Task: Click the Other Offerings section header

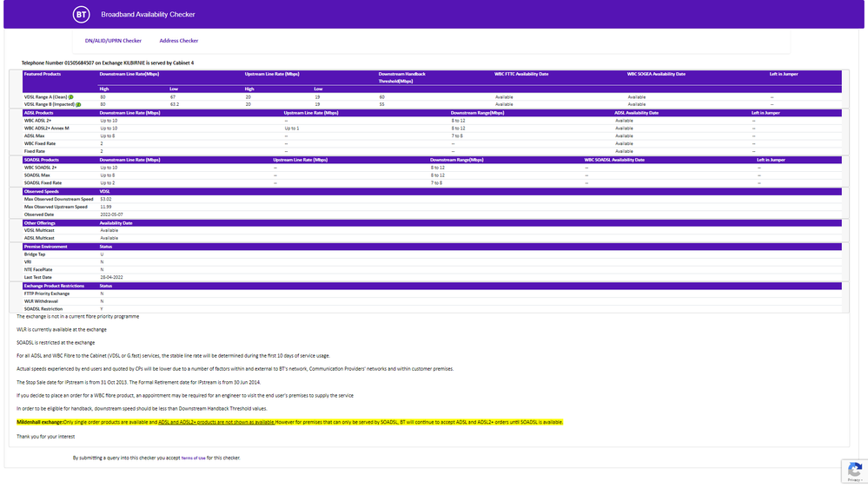Action: [x=40, y=223]
